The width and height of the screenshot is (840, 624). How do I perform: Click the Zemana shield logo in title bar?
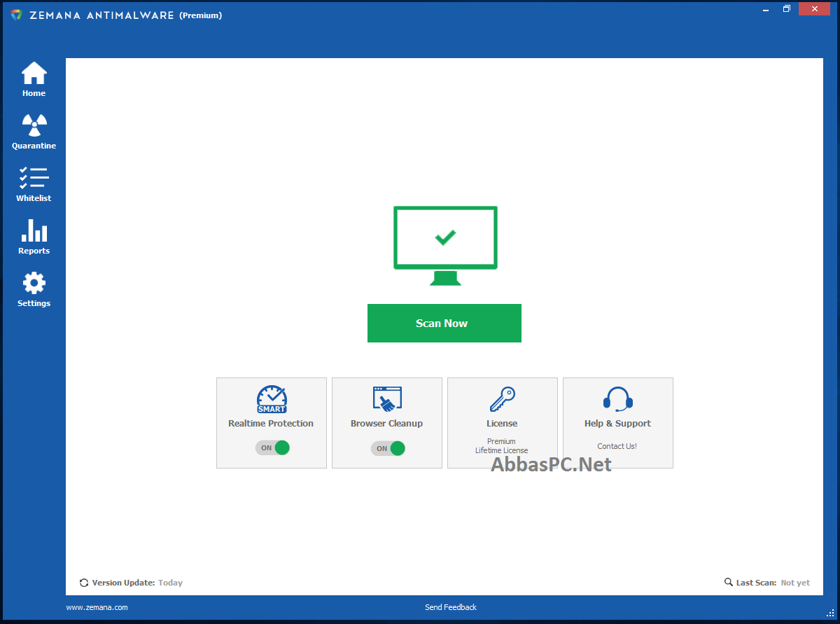click(16, 15)
